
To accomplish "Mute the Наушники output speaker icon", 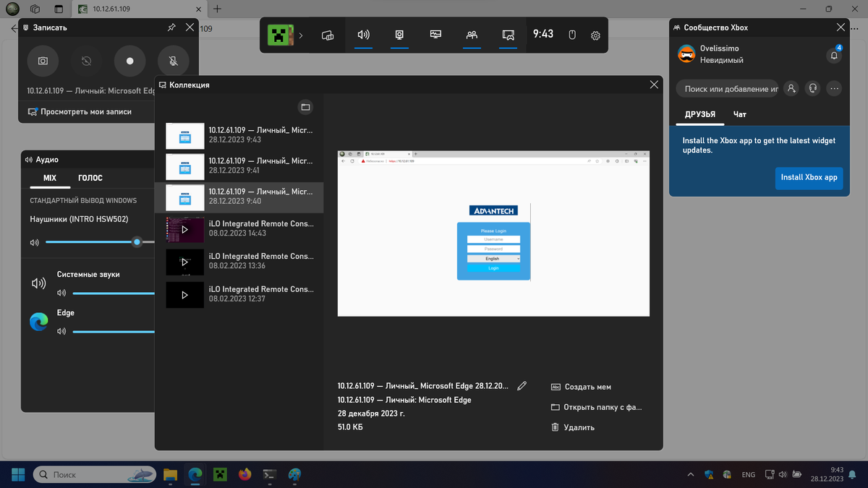I will [x=34, y=242].
